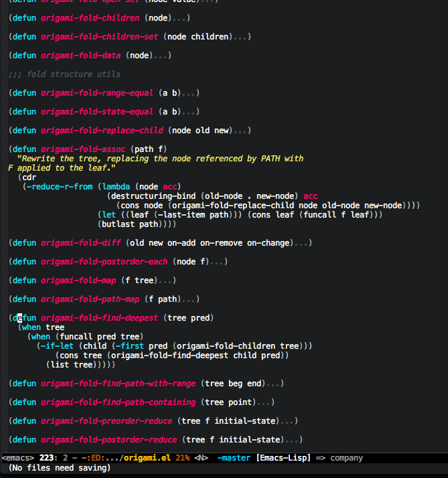Click destructuring-bind in the lambda body

click(x=153, y=196)
